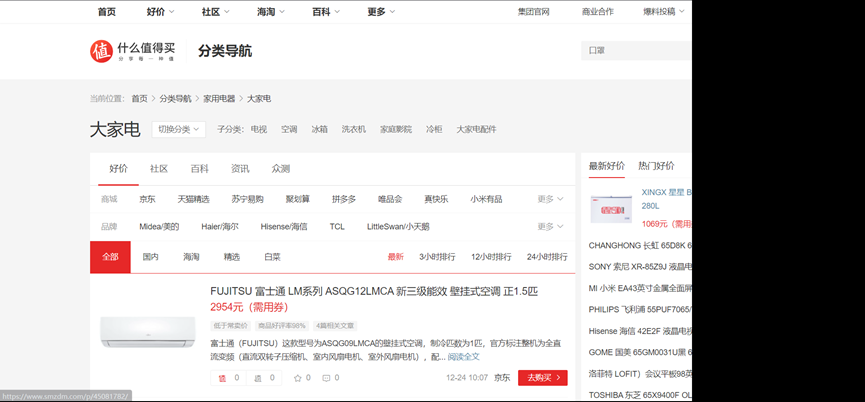The image size is (865, 402).
Task: Open the FUJITSU 富士通 air conditioner title
Action: pos(374,292)
